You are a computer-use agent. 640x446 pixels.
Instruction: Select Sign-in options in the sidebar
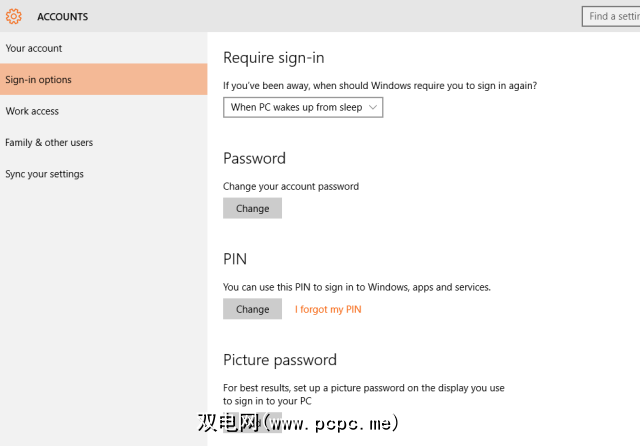point(38,80)
